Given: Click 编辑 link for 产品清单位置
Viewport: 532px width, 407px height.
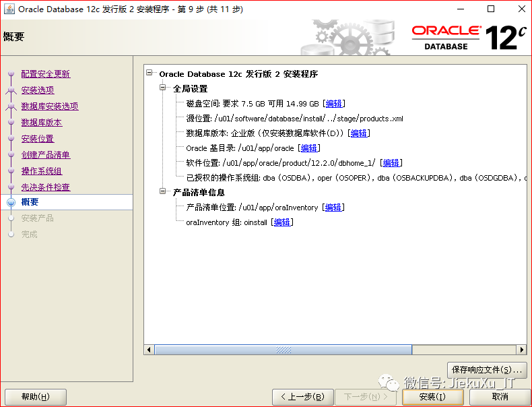Looking at the screenshot, I should click(333, 208).
